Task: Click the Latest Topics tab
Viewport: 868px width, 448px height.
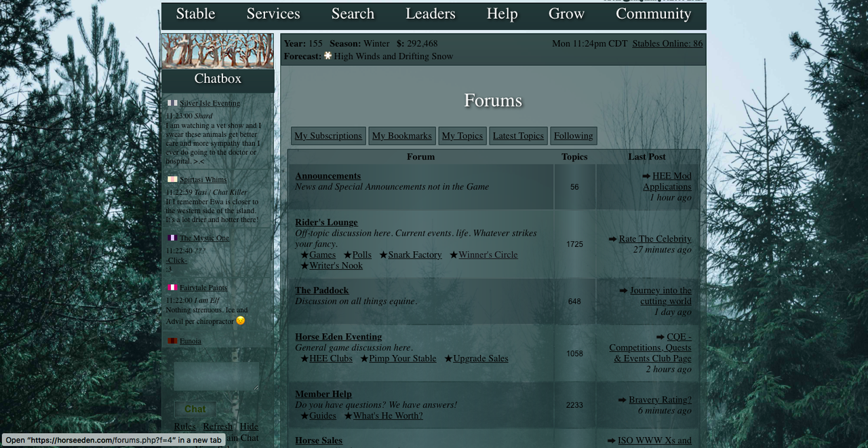Action: click(x=518, y=136)
